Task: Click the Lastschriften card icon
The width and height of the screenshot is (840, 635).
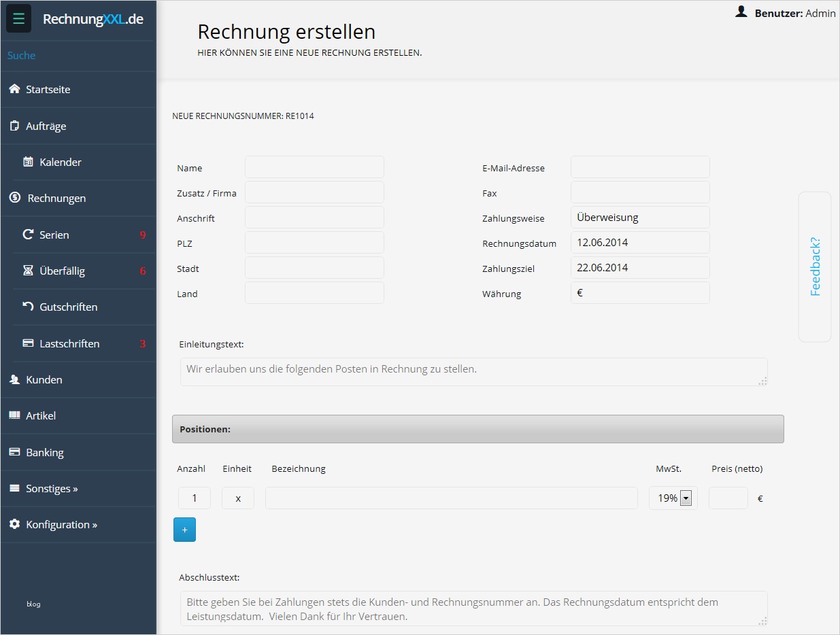Action: pyautogui.click(x=28, y=343)
